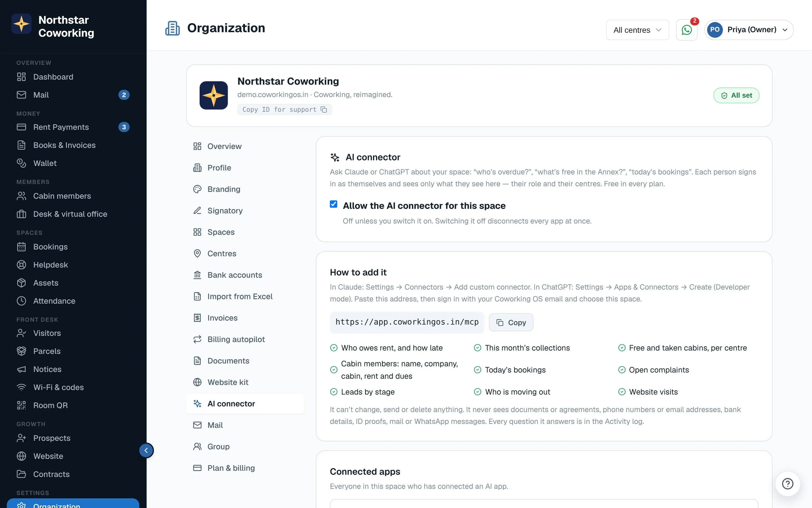
Task: Click the Bank accounts building icon
Action: pyautogui.click(x=197, y=275)
